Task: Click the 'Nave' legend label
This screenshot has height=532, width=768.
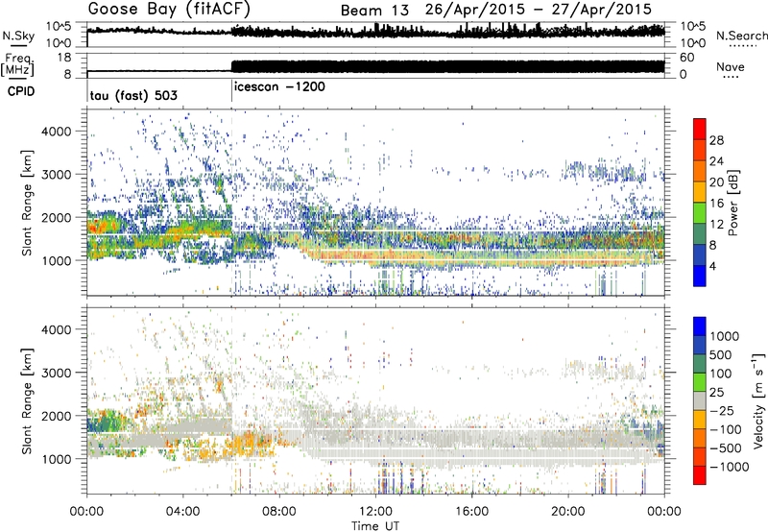Action: [x=730, y=66]
